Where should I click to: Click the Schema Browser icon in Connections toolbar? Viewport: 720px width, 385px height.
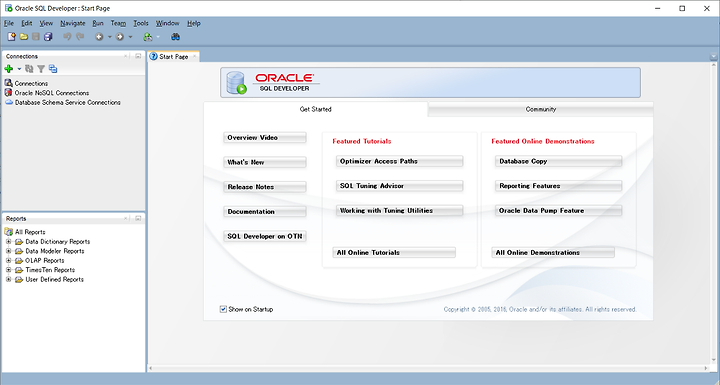click(x=53, y=69)
